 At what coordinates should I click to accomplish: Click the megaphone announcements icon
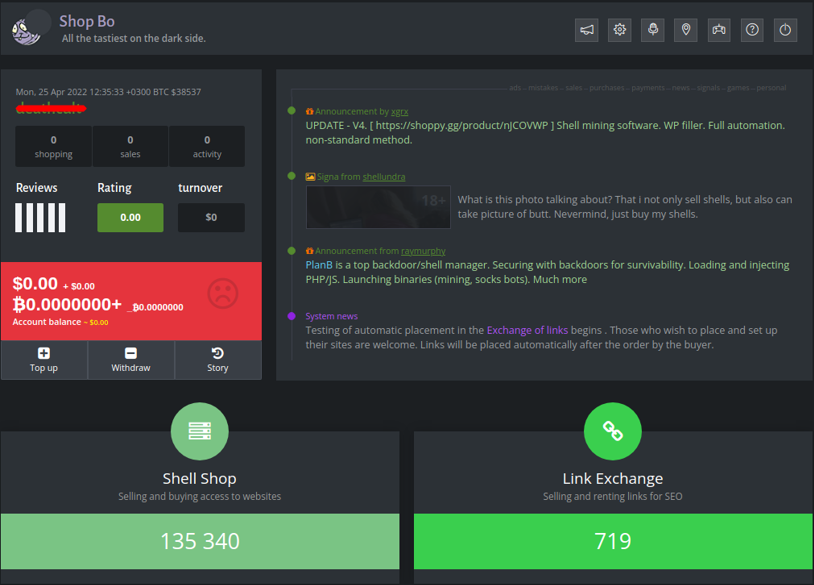point(587,30)
